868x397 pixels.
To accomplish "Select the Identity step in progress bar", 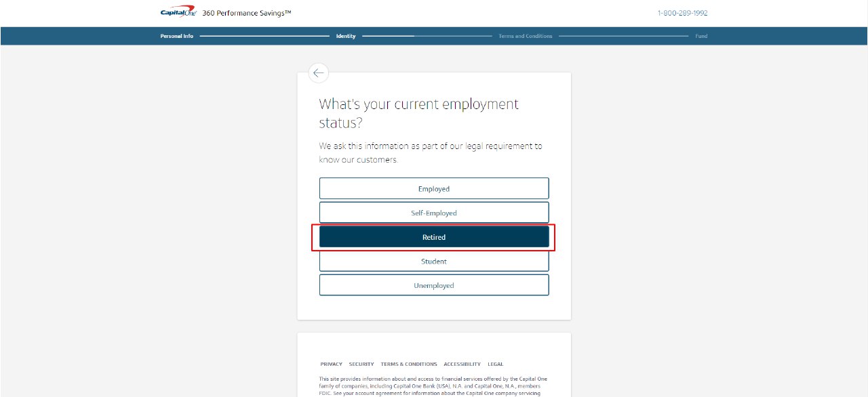I will click(346, 36).
